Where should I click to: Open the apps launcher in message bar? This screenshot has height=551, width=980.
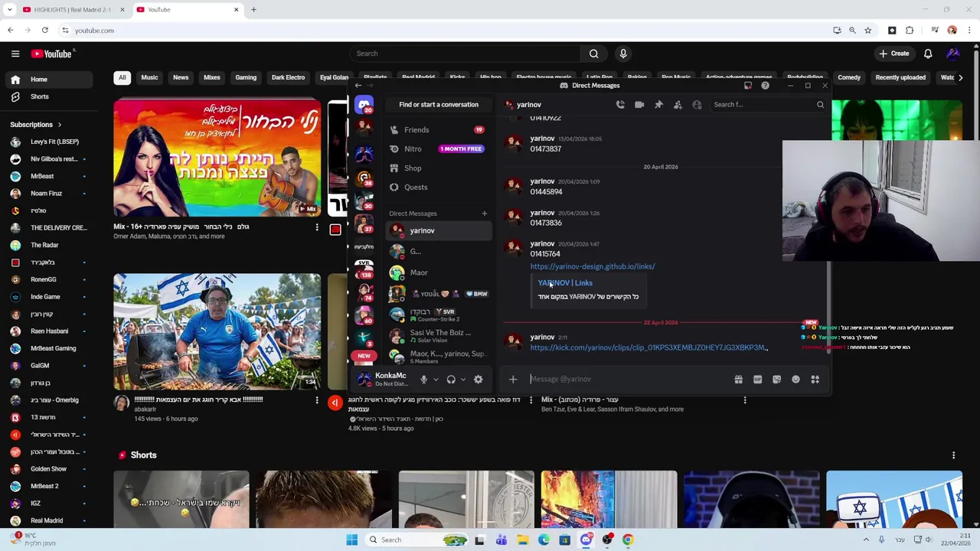(x=815, y=380)
